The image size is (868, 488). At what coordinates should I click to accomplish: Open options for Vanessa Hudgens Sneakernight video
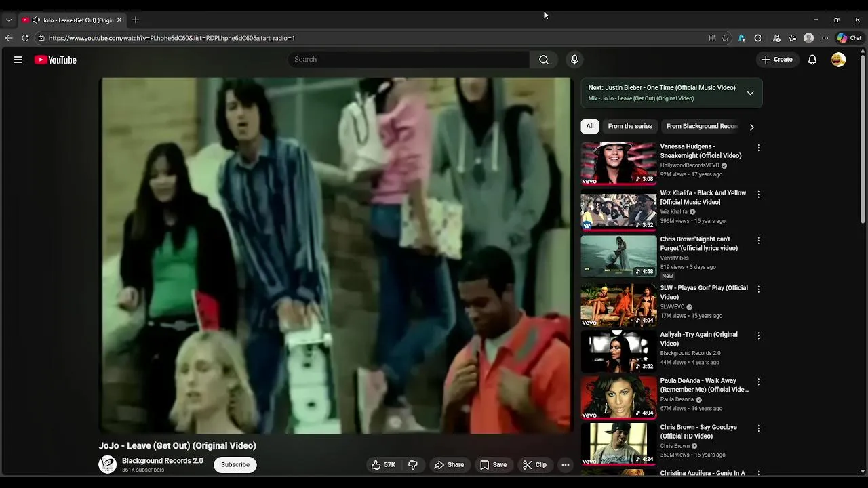(759, 148)
